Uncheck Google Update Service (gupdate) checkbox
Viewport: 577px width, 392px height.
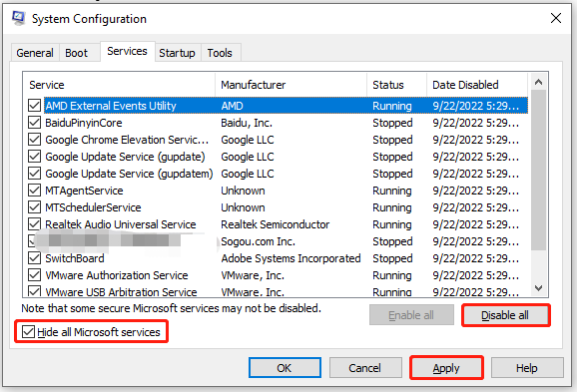[34, 157]
